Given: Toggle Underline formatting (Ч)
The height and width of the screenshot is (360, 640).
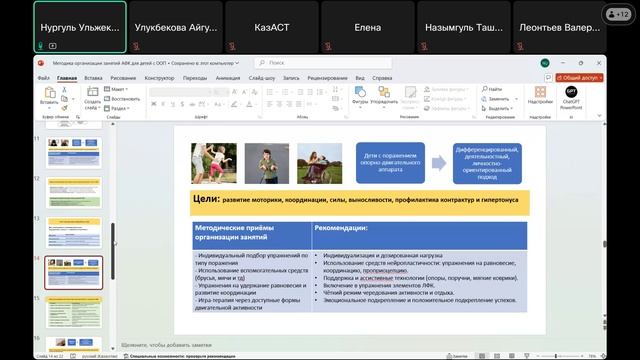Looking at the screenshot, I should [172, 104].
